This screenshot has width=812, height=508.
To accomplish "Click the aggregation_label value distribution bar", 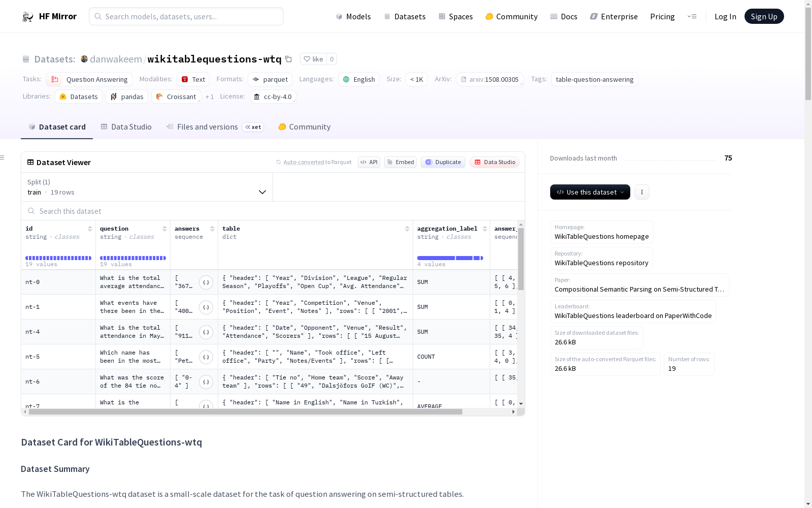I will click(450, 258).
